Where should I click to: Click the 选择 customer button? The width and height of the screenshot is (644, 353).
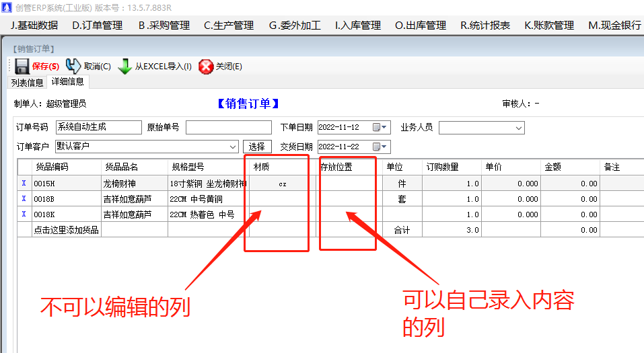point(257,147)
